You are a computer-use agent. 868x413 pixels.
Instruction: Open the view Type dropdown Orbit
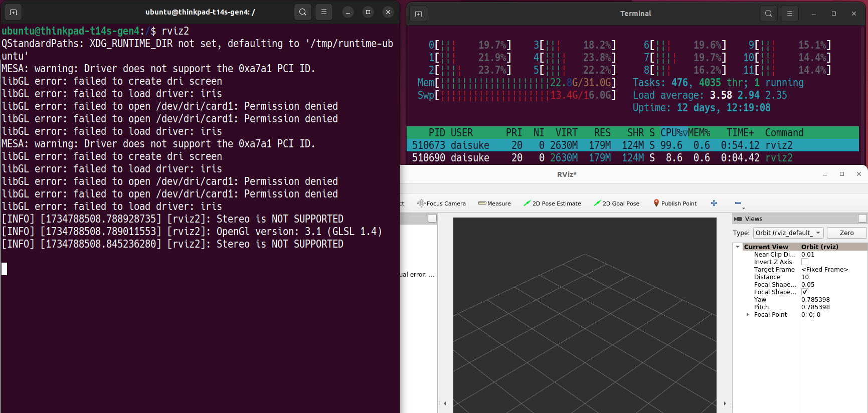788,233
